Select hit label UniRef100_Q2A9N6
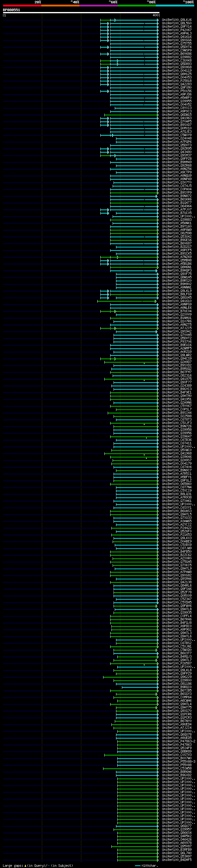Viewport: 197px width, 868px height. coord(177,403)
